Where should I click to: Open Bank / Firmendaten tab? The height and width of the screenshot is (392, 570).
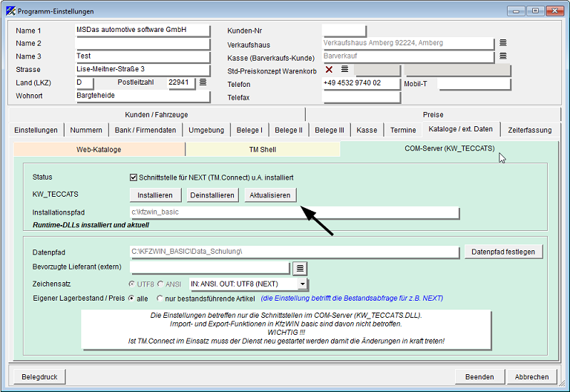pos(145,130)
